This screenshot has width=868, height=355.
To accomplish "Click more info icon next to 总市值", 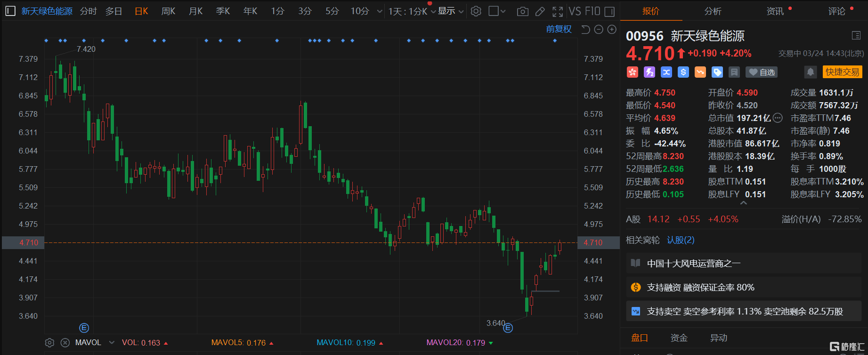I will pyautogui.click(x=778, y=118).
